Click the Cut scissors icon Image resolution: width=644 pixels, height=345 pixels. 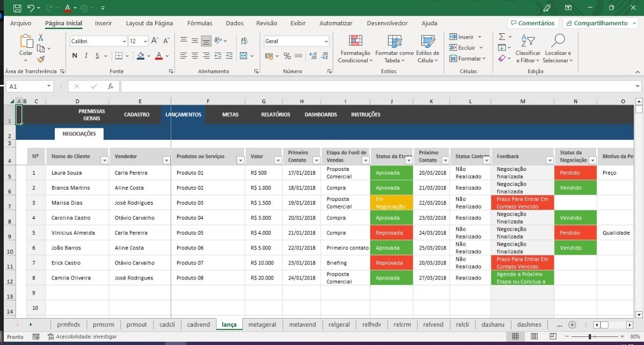41,37
